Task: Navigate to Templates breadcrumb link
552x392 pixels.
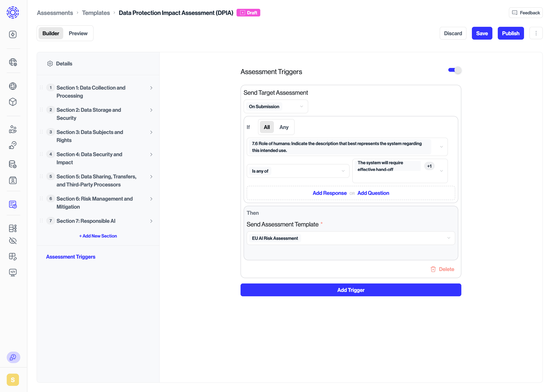Action: pos(96,13)
